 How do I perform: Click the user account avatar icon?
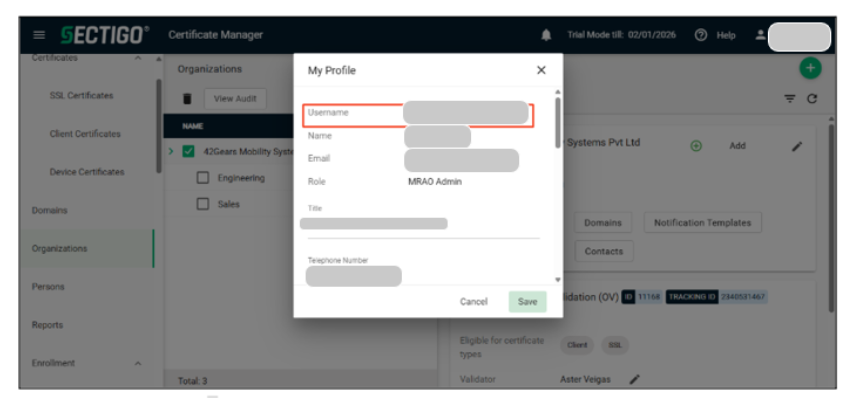coord(760,35)
